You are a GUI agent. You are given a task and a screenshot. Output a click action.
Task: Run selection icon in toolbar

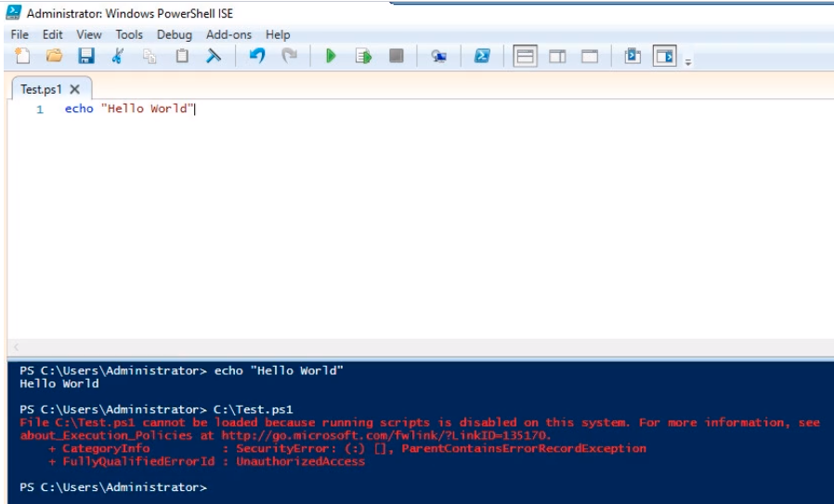pyautogui.click(x=363, y=57)
